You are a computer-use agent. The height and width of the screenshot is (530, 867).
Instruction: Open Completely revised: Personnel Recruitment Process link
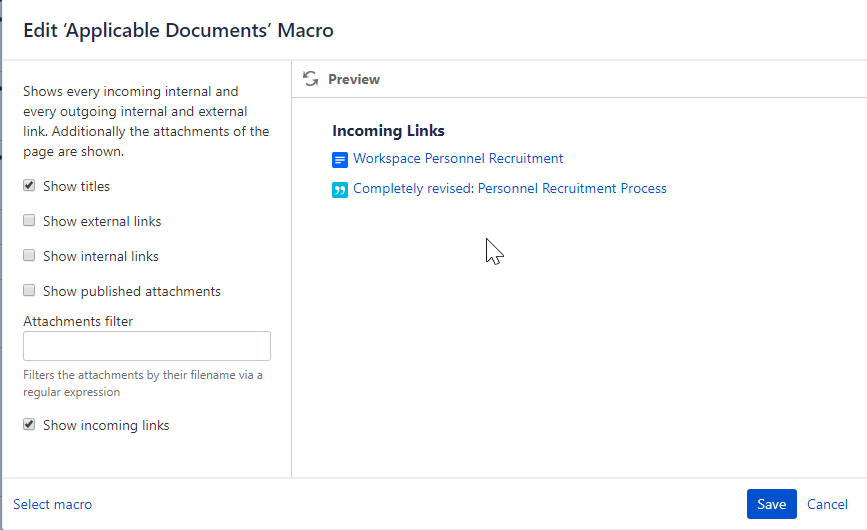tap(509, 188)
